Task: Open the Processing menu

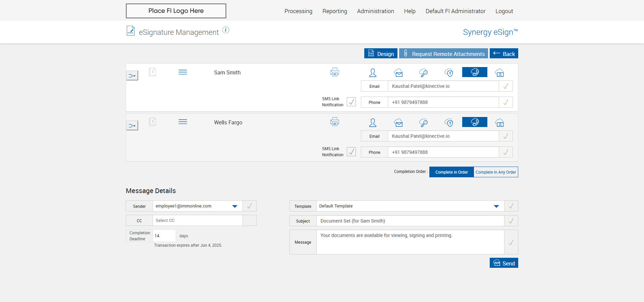Action: coord(299,11)
